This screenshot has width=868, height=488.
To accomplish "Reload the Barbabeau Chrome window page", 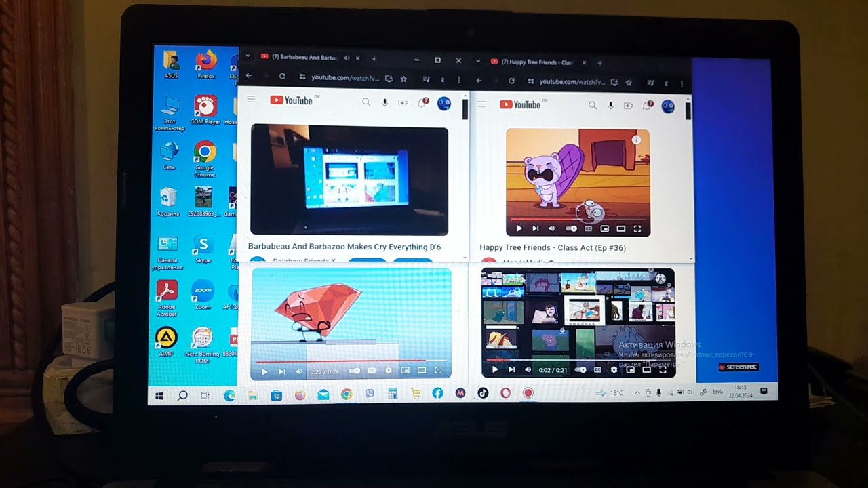I will [x=282, y=77].
